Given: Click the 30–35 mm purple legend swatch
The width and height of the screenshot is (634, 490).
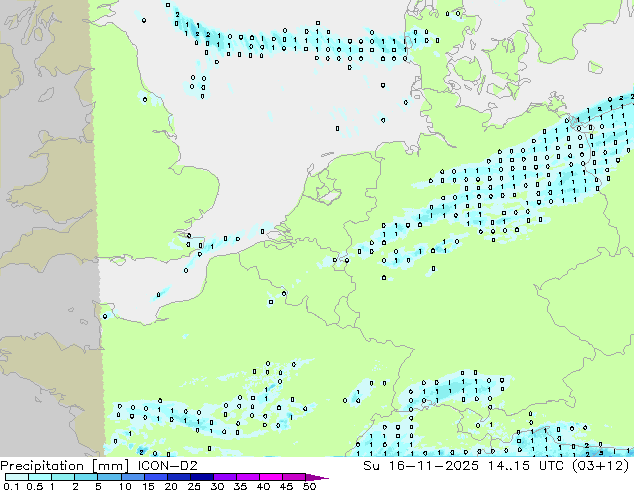Looking at the screenshot, I should pyautogui.click(x=225, y=477).
